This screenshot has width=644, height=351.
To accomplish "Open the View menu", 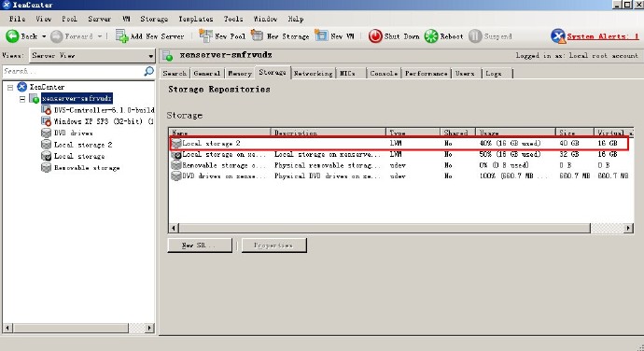I will pos(44,19).
